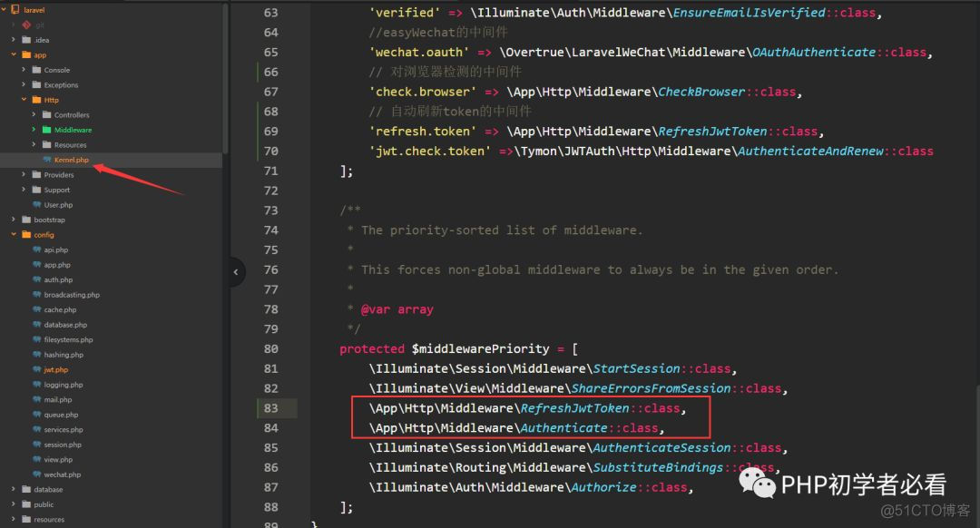
Task: Click the auth.php file icon
Action: point(37,279)
